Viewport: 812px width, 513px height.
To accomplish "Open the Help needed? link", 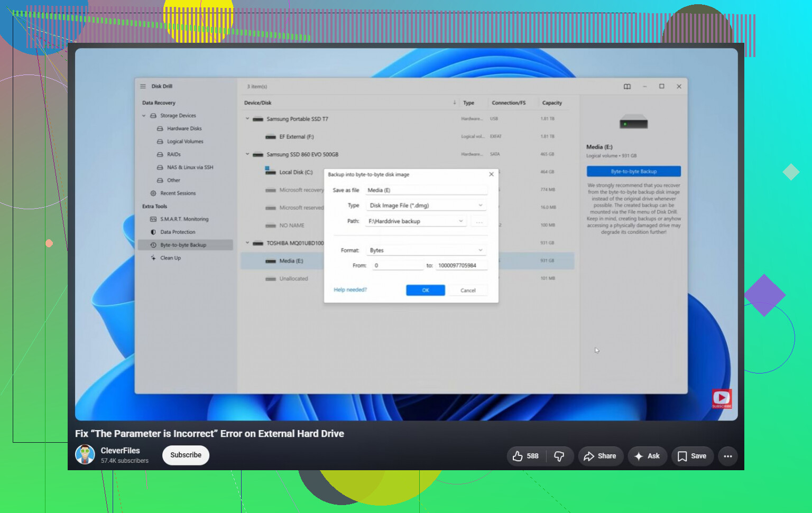I will (x=350, y=290).
